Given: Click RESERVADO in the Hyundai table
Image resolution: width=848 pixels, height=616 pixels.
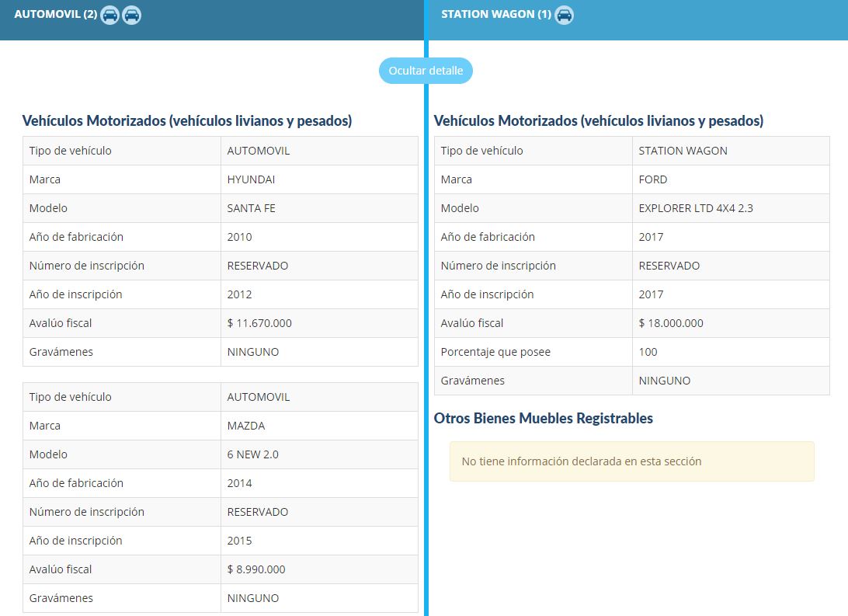Looking at the screenshot, I should click(258, 266).
